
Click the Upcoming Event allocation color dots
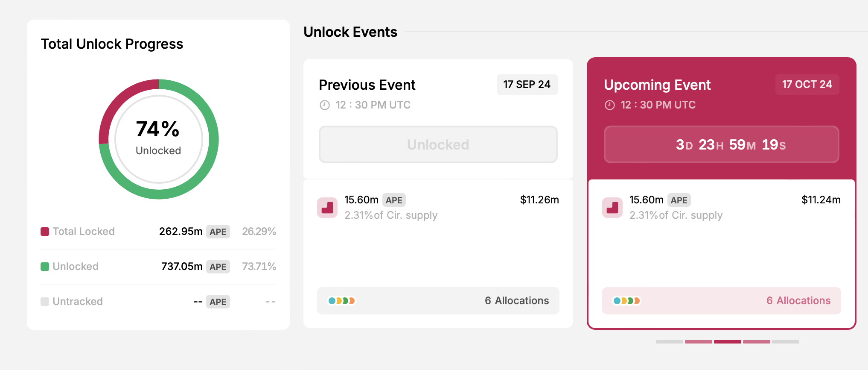(626, 301)
